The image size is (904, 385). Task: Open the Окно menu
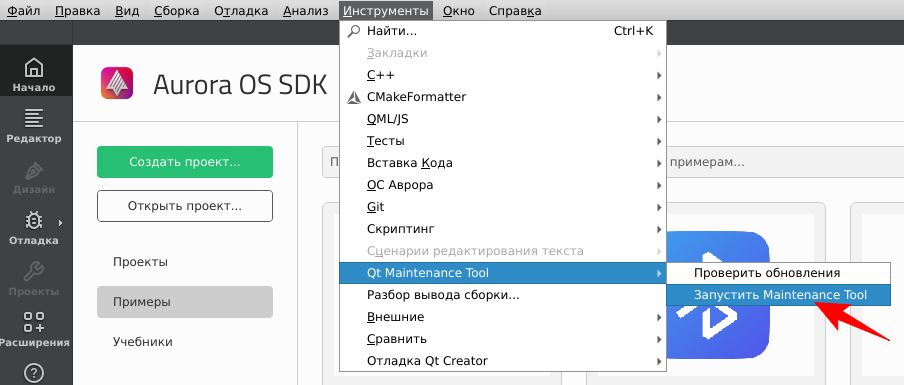point(459,11)
